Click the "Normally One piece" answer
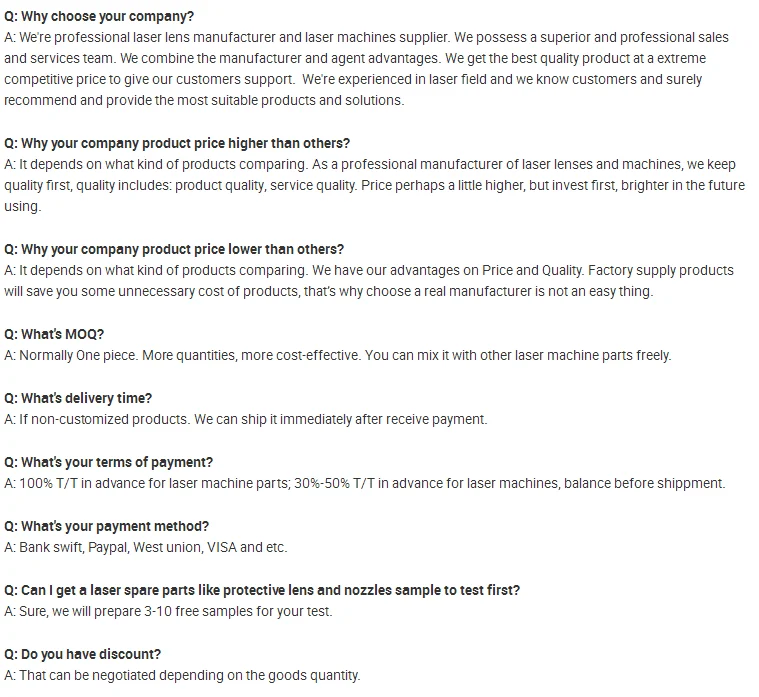Viewport: 759px width, 697px height. pos(337,355)
